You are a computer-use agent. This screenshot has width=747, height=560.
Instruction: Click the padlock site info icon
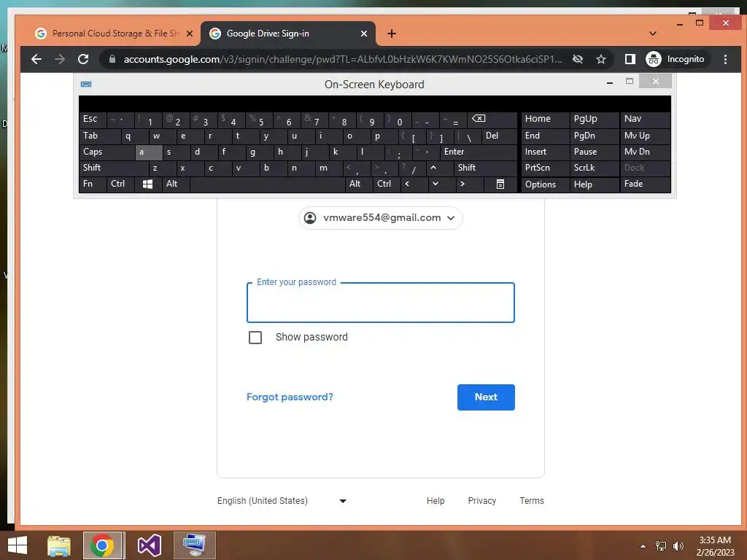(x=112, y=59)
